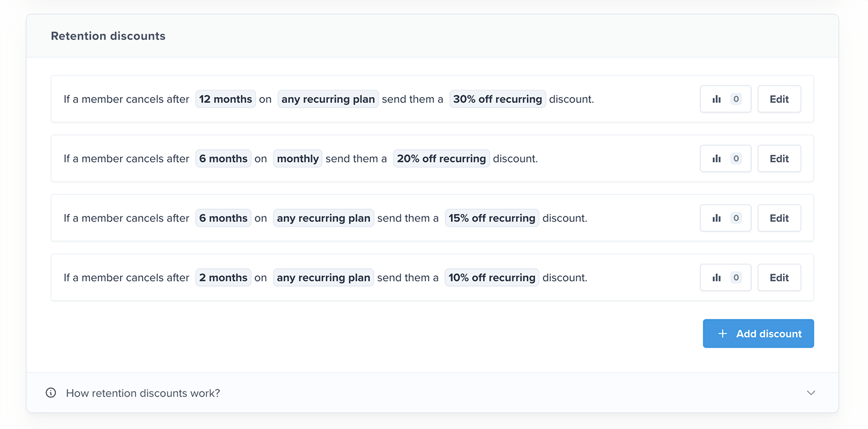The height and width of the screenshot is (429, 868).
Task: Open stats for the 20% off discount
Action: tap(725, 159)
